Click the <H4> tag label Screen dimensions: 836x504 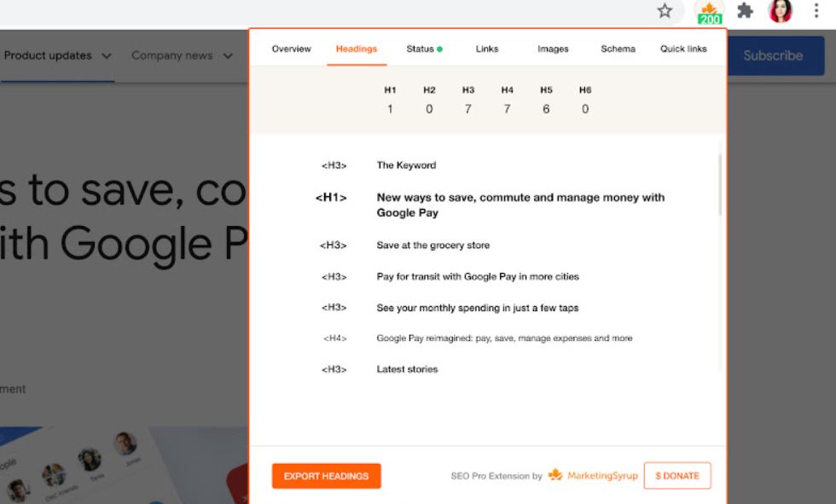click(x=334, y=339)
